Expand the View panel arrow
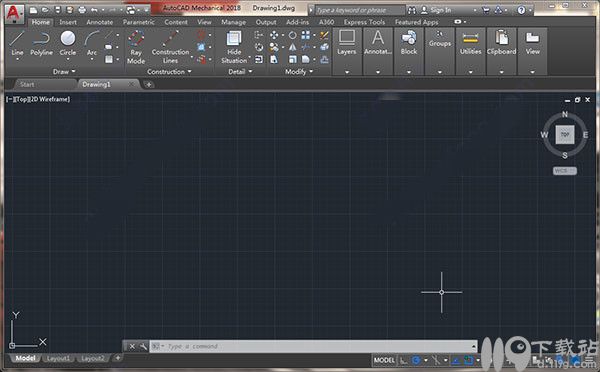 pyautogui.click(x=532, y=72)
